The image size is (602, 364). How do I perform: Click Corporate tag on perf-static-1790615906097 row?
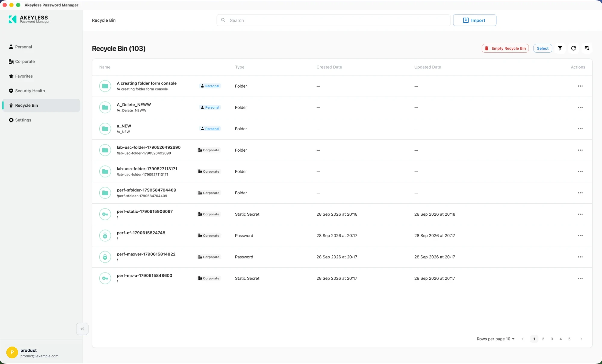click(209, 214)
